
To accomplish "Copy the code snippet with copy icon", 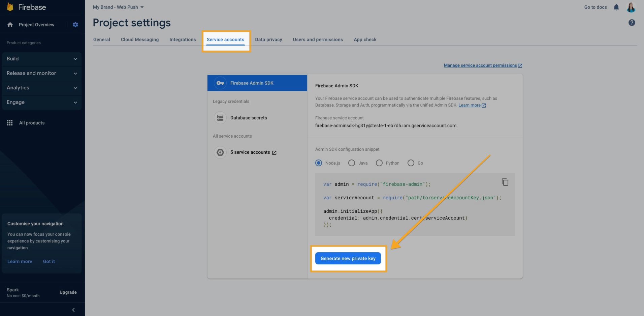I will 505,182.
